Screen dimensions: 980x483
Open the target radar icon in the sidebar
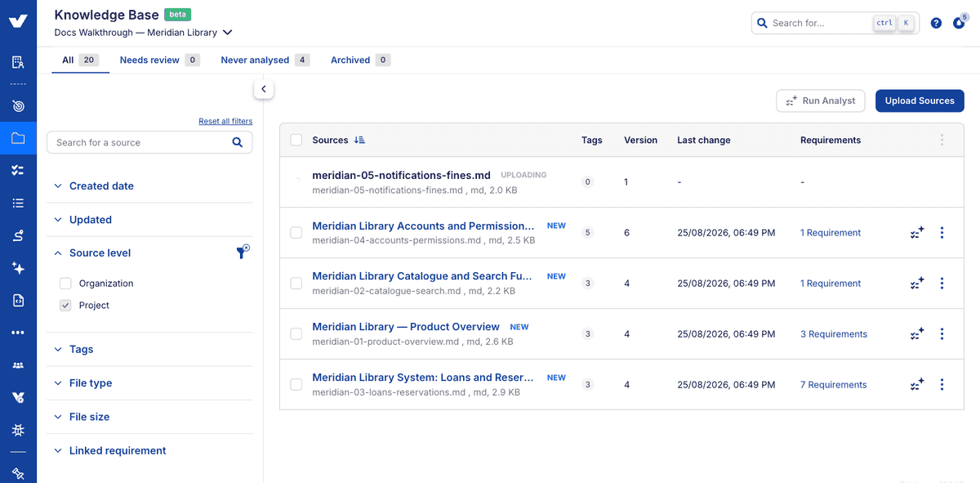click(x=18, y=106)
